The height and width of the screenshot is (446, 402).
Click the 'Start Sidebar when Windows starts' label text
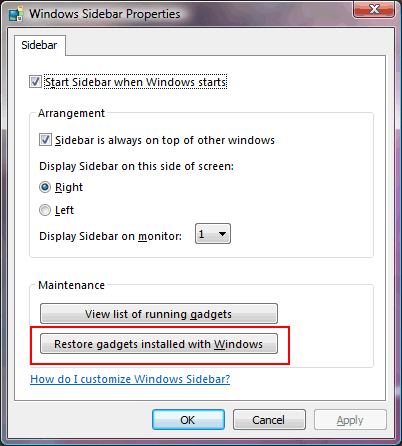click(x=136, y=82)
